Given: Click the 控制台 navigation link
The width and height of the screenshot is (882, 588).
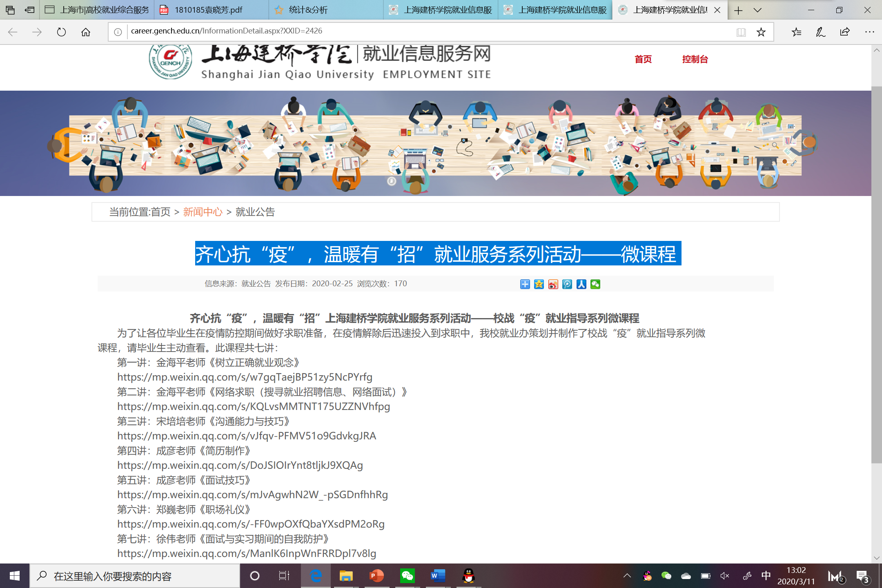Looking at the screenshot, I should [x=695, y=59].
